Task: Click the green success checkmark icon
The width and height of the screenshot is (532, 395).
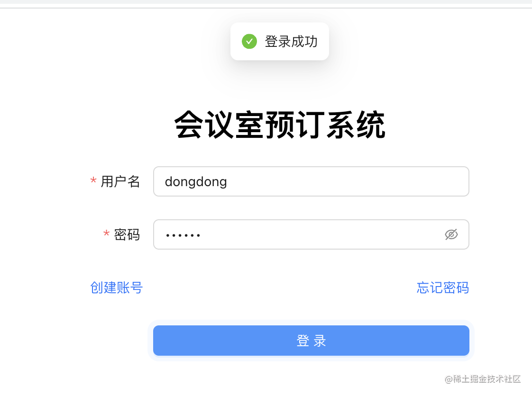Action: 249,41
